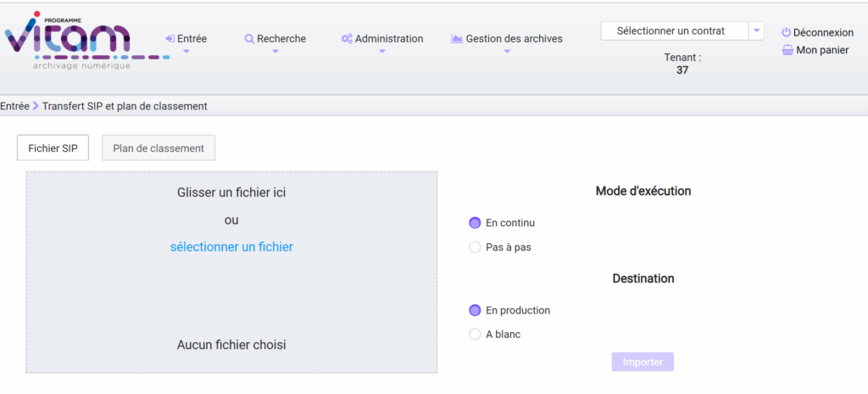
Task: Click the Déconnexion power icon
Action: coord(786,33)
